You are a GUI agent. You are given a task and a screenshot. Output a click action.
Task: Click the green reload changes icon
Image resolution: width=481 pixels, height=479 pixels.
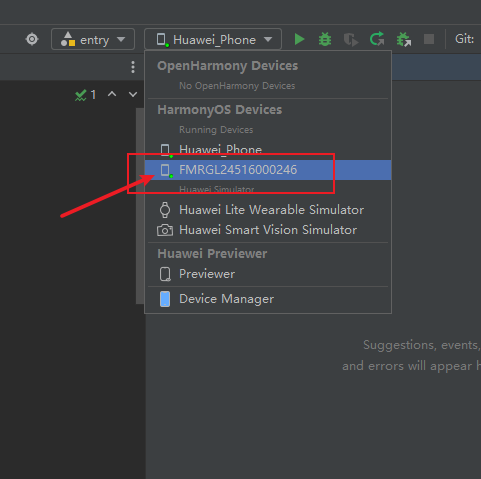tap(377, 39)
